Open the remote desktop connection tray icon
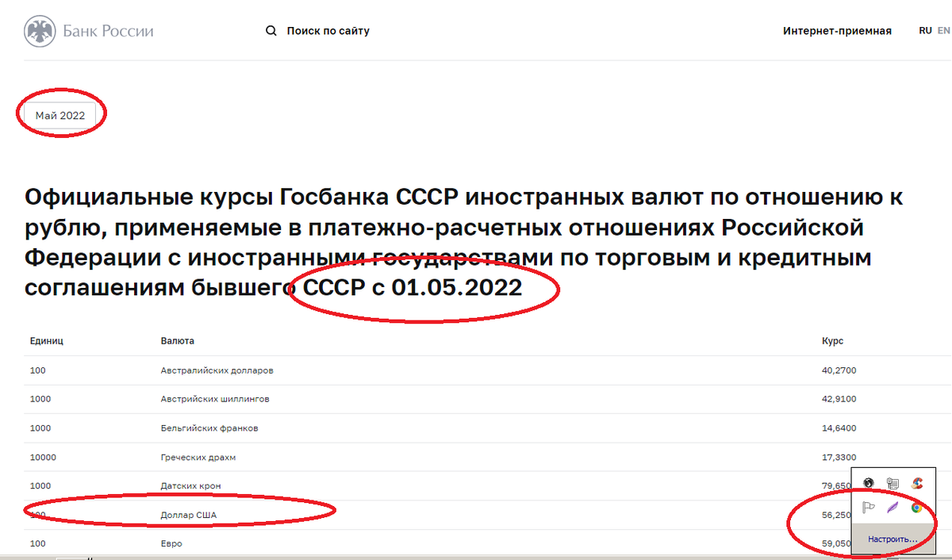 point(892,481)
